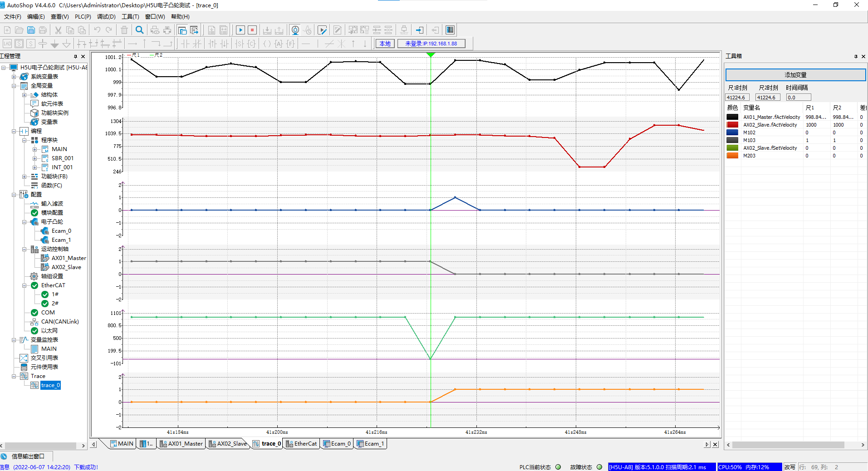
Task: Click the Redo arrow icon
Action: (x=109, y=30)
